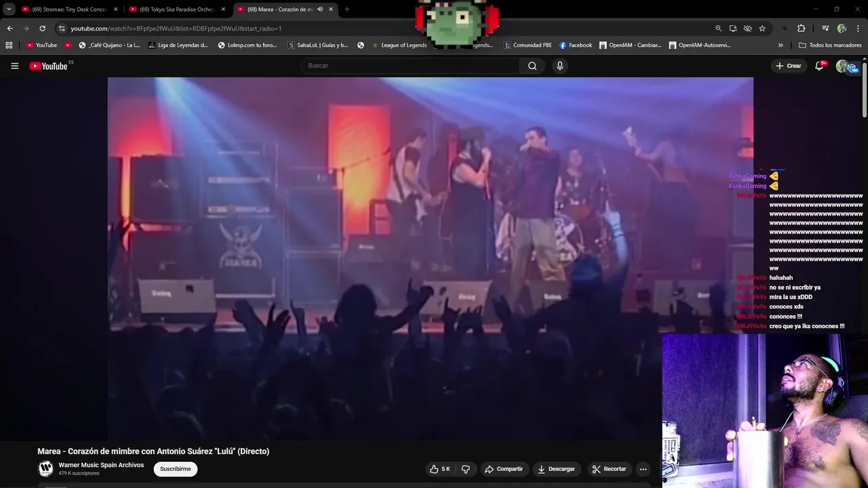The height and width of the screenshot is (488, 868).
Task: Click the install app icon in address bar
Action: click(733, 28)
